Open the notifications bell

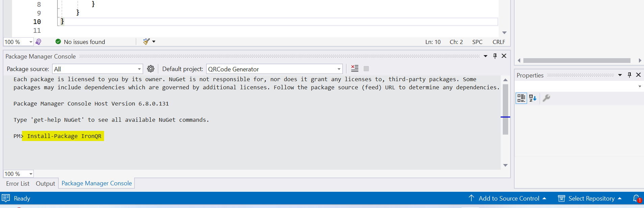636,199
